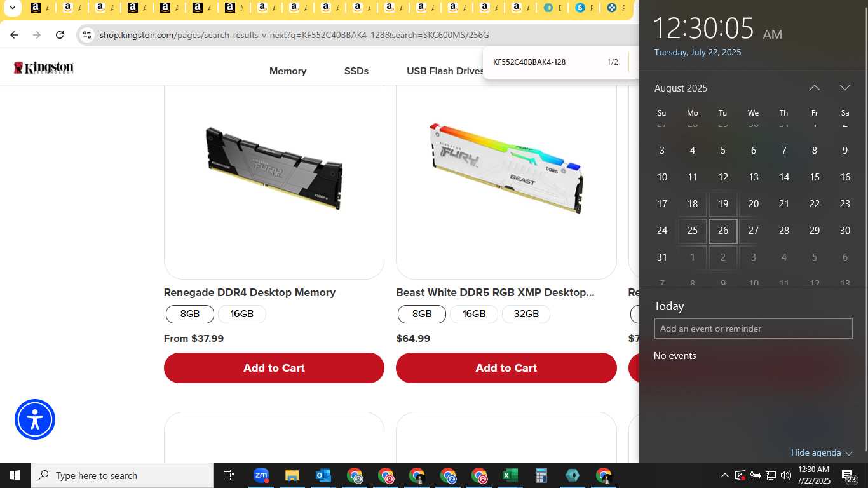This screenshot has width=868, height=488.
Task: Select August 25 in calendar
Action: coord(693,231)
